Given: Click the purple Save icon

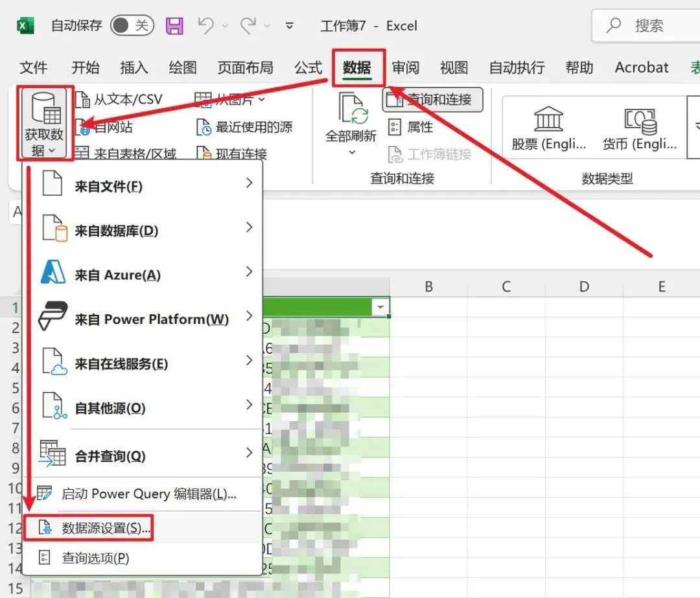Looking at the screenshot, I should 174,26.
